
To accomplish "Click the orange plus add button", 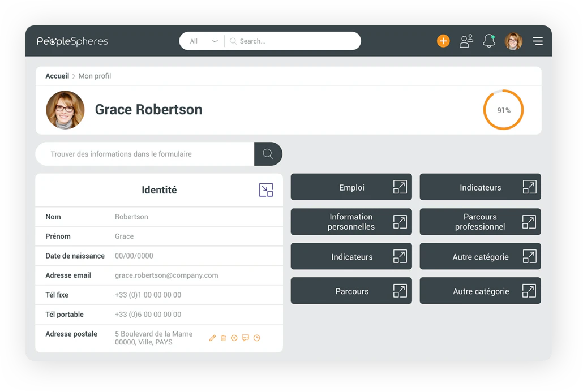I will pyautogui.click(x=443, y=41).
